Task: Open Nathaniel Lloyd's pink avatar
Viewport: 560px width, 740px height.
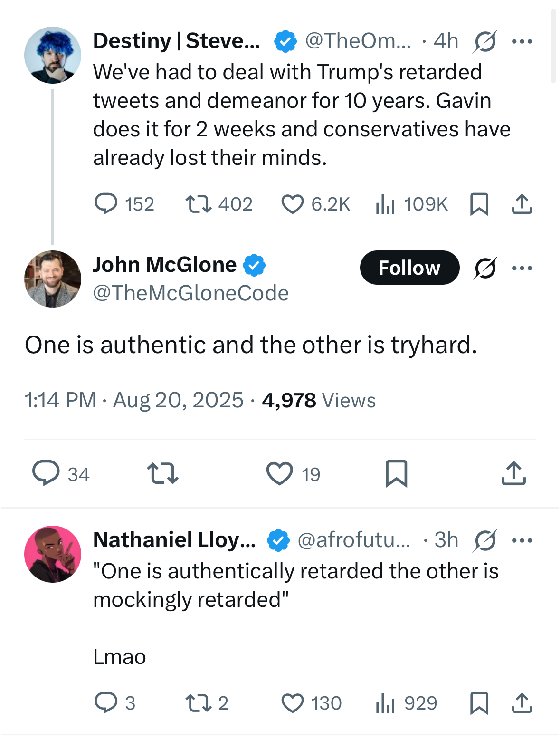Action: click(x=53, y=554)
